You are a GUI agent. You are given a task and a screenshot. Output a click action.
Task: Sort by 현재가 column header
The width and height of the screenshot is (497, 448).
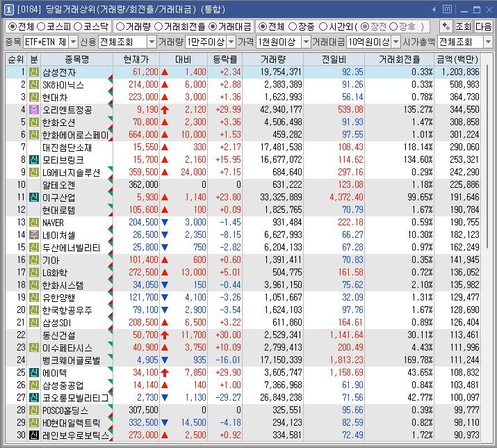coord(136,59)
